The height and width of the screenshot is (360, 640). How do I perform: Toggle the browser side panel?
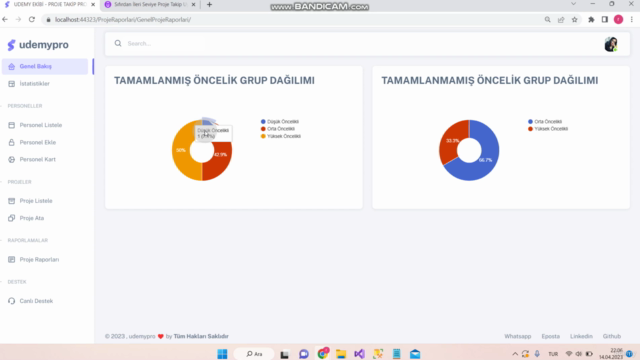point(605,20)
